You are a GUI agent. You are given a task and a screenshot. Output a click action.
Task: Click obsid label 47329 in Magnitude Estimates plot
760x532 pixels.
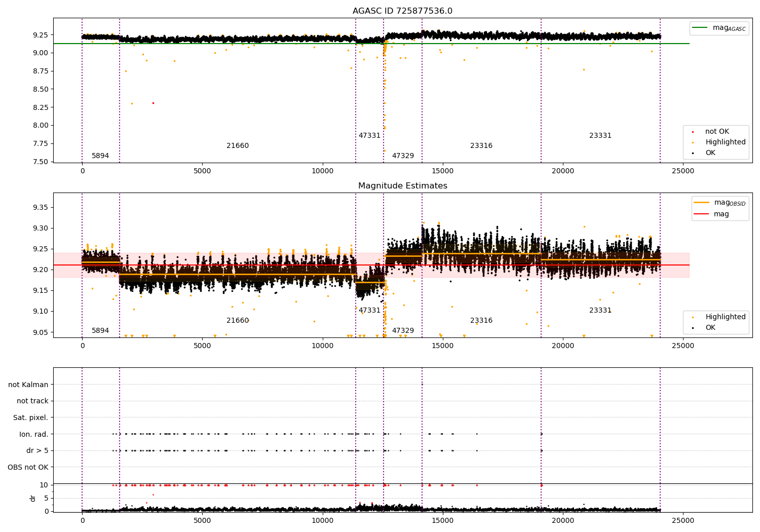coord(403,331)
